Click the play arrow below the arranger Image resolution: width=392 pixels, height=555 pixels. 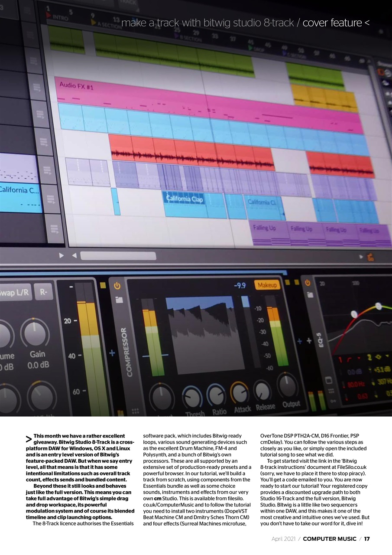(x=61, y=255)
